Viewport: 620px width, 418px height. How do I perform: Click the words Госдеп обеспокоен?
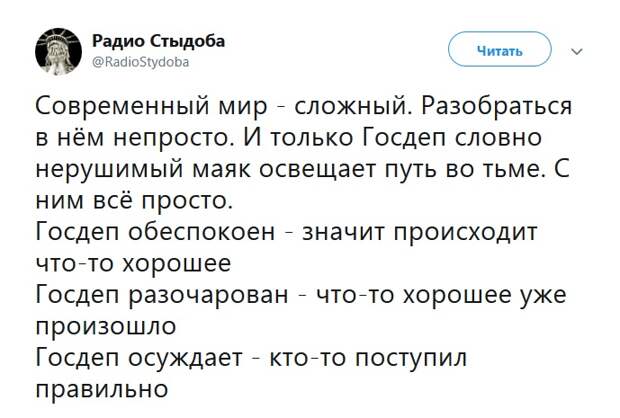tap(155, 232)
